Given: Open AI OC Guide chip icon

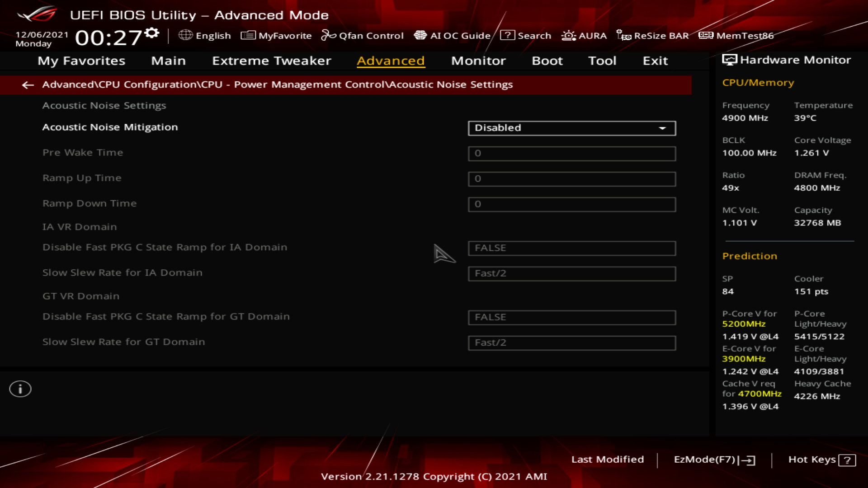Looking at the screenshot, I should (420, 35).
